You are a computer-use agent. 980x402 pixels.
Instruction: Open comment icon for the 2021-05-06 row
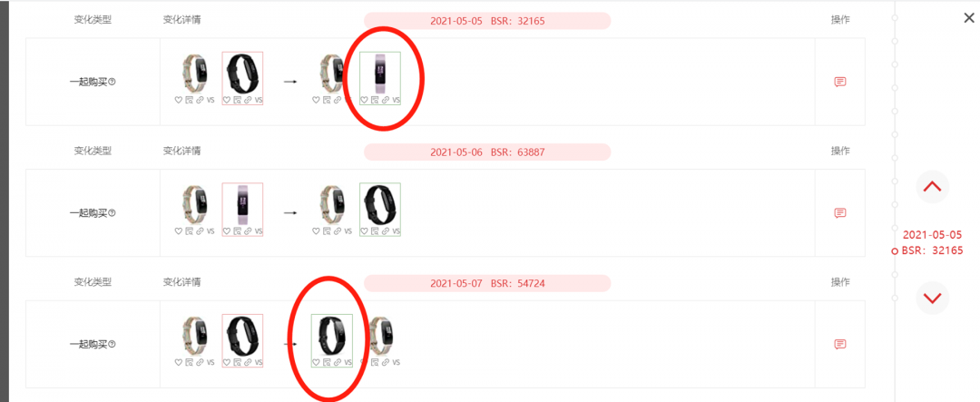pyautogui.click(x=840, y=213)
